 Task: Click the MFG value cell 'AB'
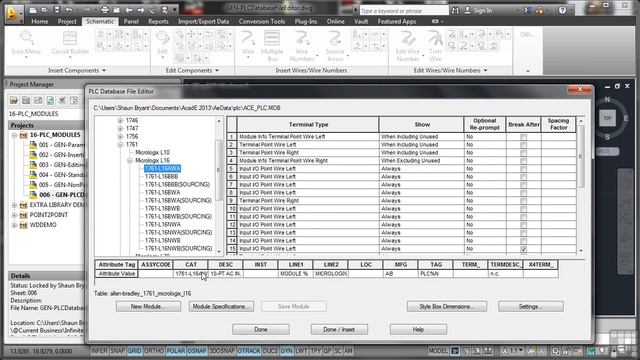pyautogui.click(x=401, y=274)
